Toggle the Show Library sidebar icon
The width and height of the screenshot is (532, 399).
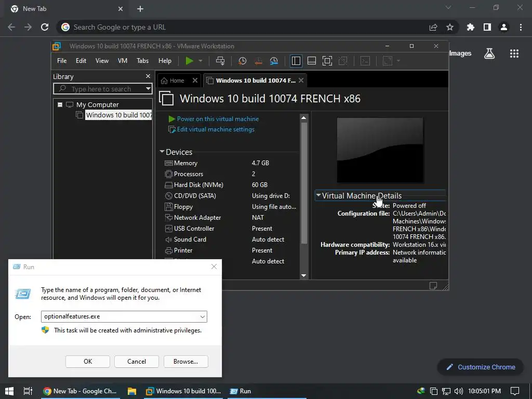[x=296, y=61]
